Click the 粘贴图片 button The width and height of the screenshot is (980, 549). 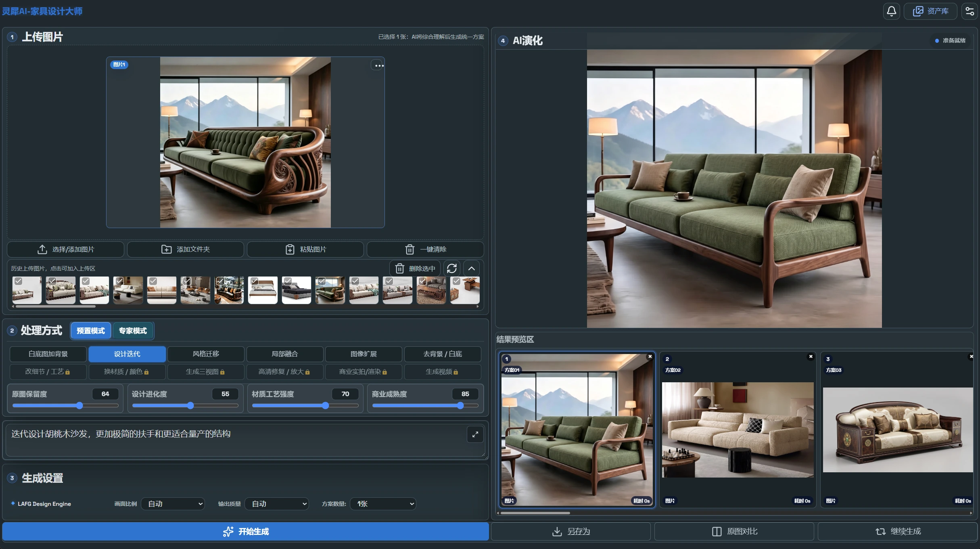coord(305,249)
